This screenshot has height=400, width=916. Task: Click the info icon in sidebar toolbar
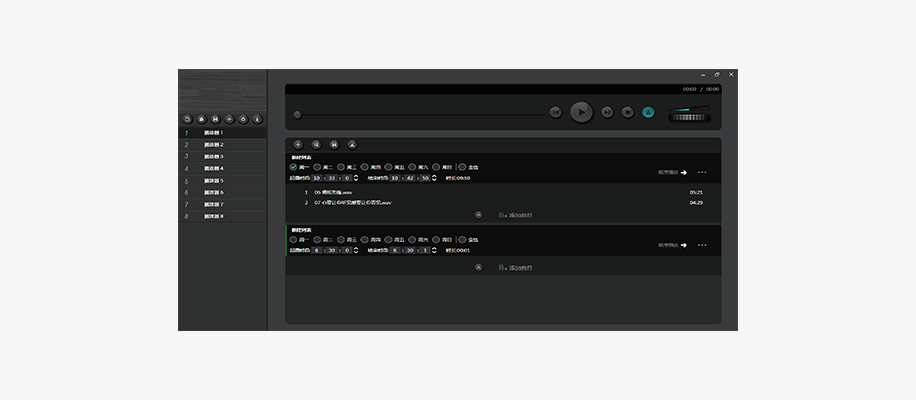[x=257, y=118]
